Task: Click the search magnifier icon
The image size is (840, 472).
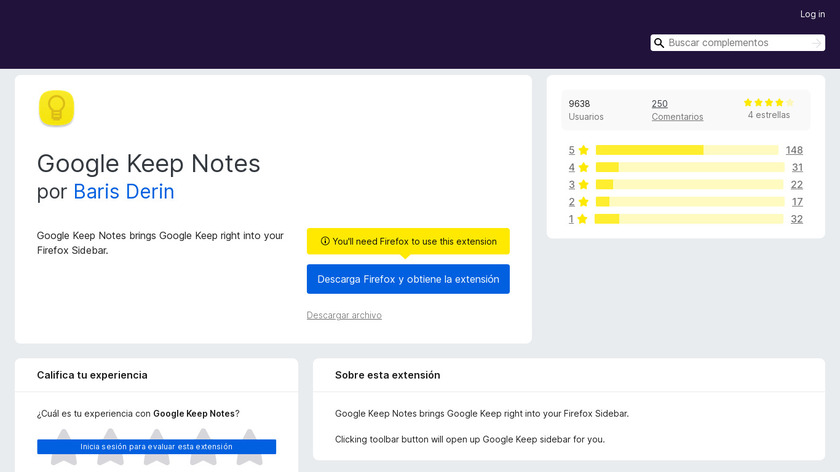Action: (x=659, y=43)
